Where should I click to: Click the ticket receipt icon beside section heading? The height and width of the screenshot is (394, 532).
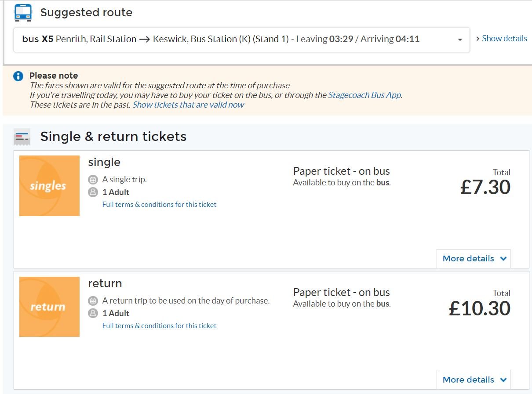point(22,137)
